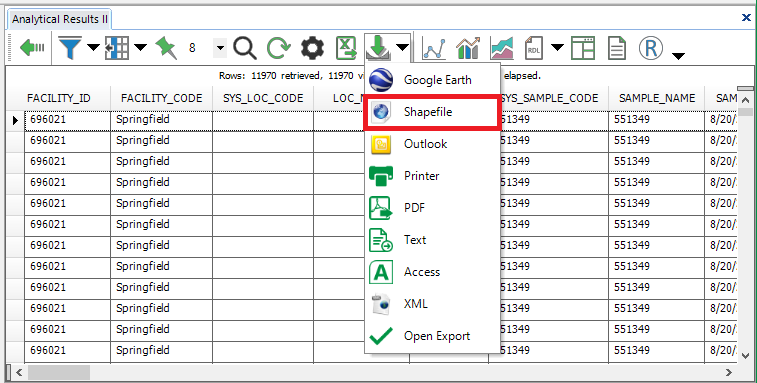Close the Analytical Results II panel
The width and height of the screenshot is (757, 383).
tap(746, 18)
